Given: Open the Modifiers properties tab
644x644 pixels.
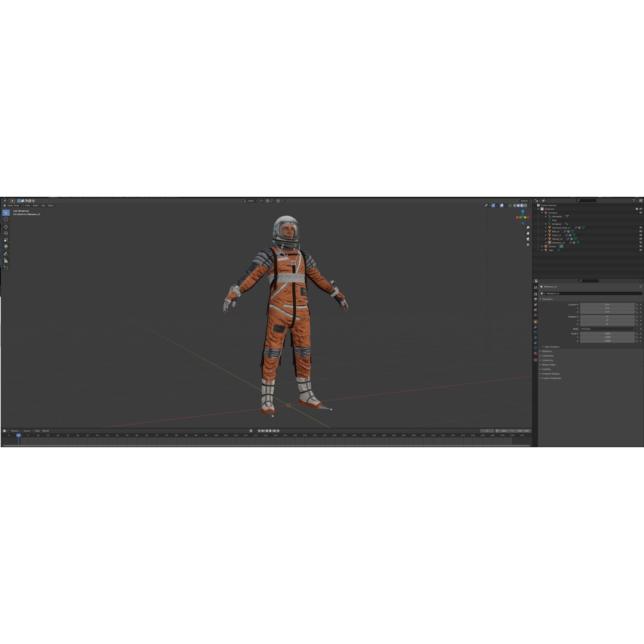Looking at the screenshot, I should coord(535,327).
